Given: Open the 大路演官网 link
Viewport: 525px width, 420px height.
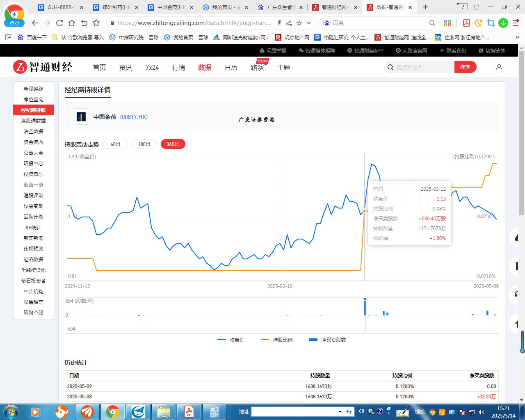Looking at the screenshot, I should (411, 50).
